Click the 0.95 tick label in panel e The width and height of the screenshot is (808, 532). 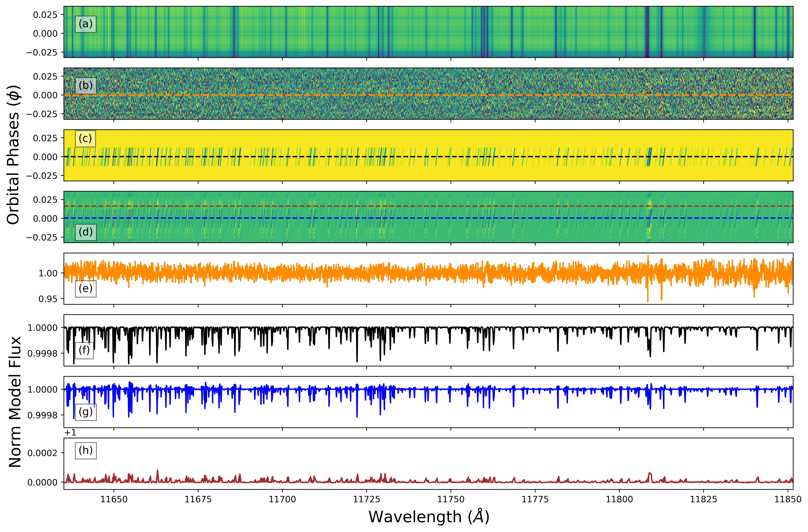coord(48,299)
